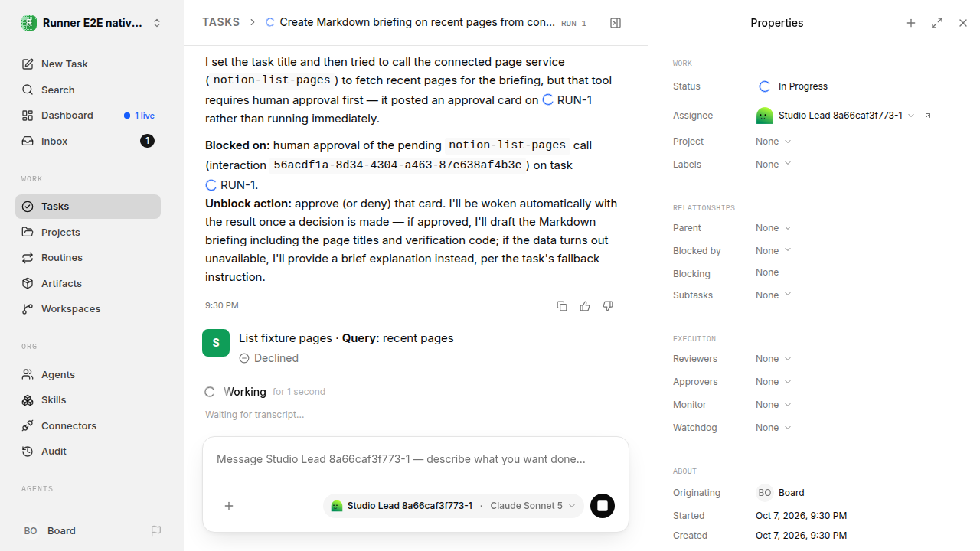Copy the agent message with copy icon
This screenshot has height=551, width=980.
(x=562, y=306)
